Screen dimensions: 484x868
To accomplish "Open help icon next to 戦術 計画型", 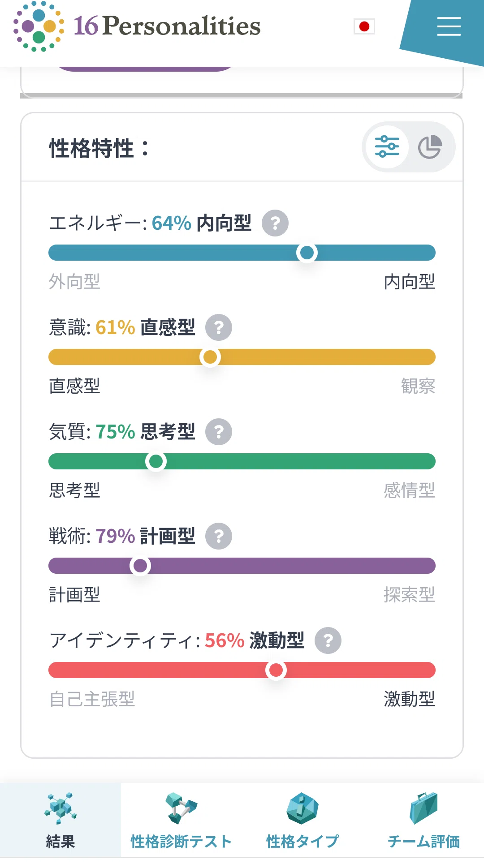I will [219, 536].
